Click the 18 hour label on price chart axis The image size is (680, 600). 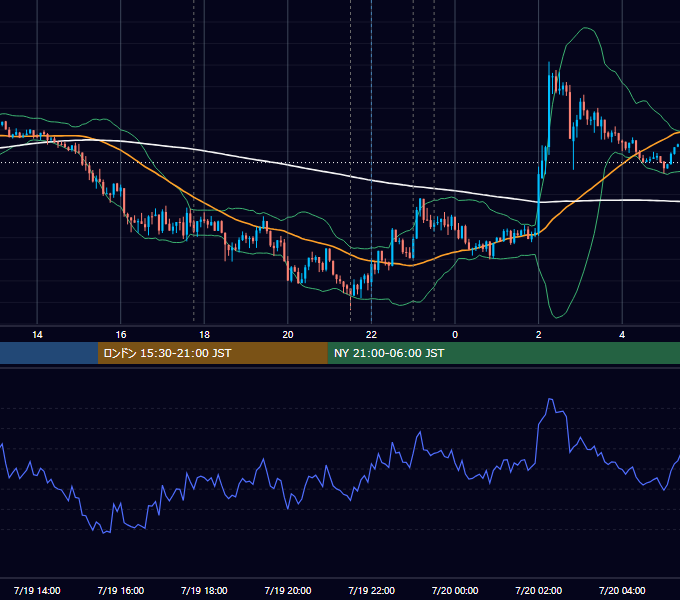pyautogui.click(x=204, y=335)
